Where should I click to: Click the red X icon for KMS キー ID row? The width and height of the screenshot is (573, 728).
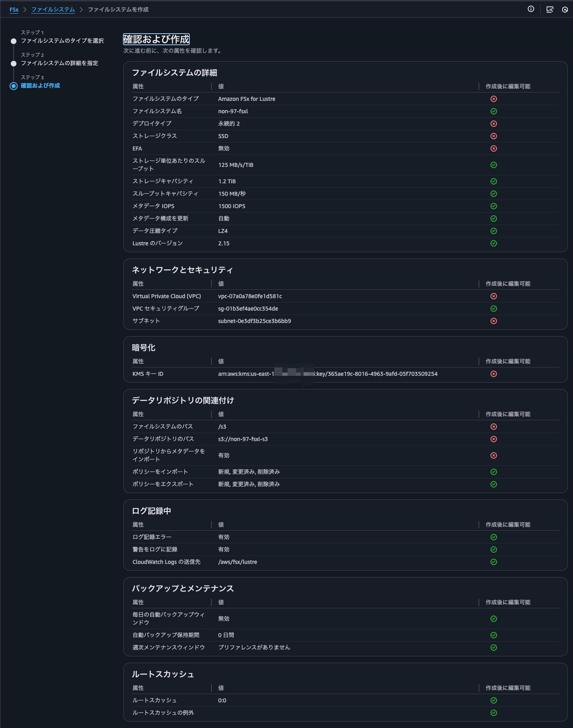point(494,374)
